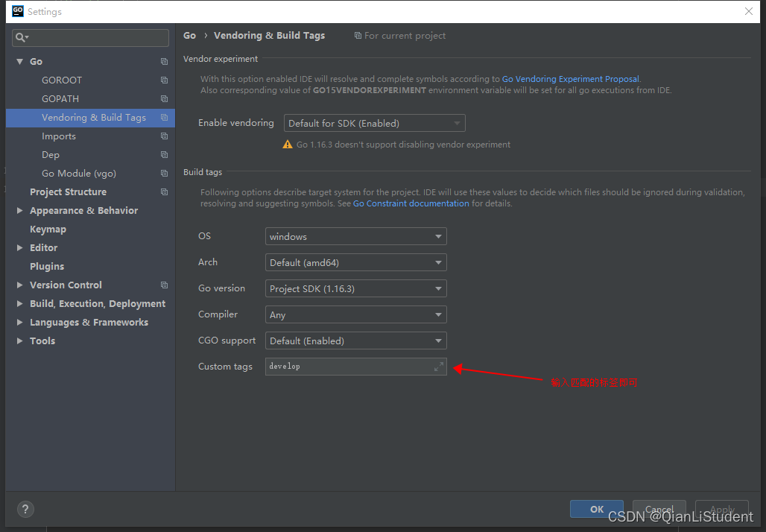
Task: Click the warning icon about vendor experiment
Action: pyautogui.click(x=288, y=145)
